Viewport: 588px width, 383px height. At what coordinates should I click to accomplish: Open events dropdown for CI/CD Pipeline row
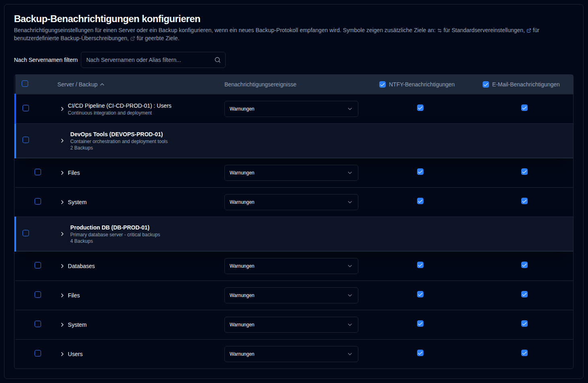[x=291, y=109]
